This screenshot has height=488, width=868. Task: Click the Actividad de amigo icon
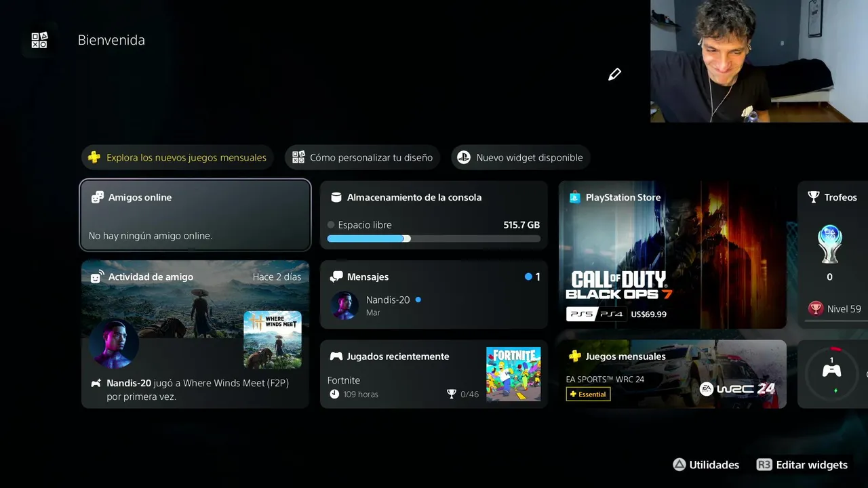[x=97, y=277]
